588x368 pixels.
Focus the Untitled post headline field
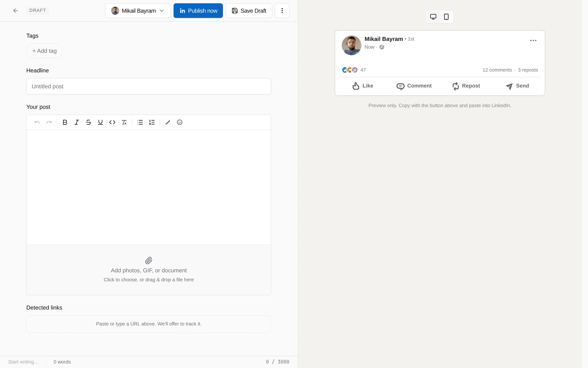tap(148, 86)
